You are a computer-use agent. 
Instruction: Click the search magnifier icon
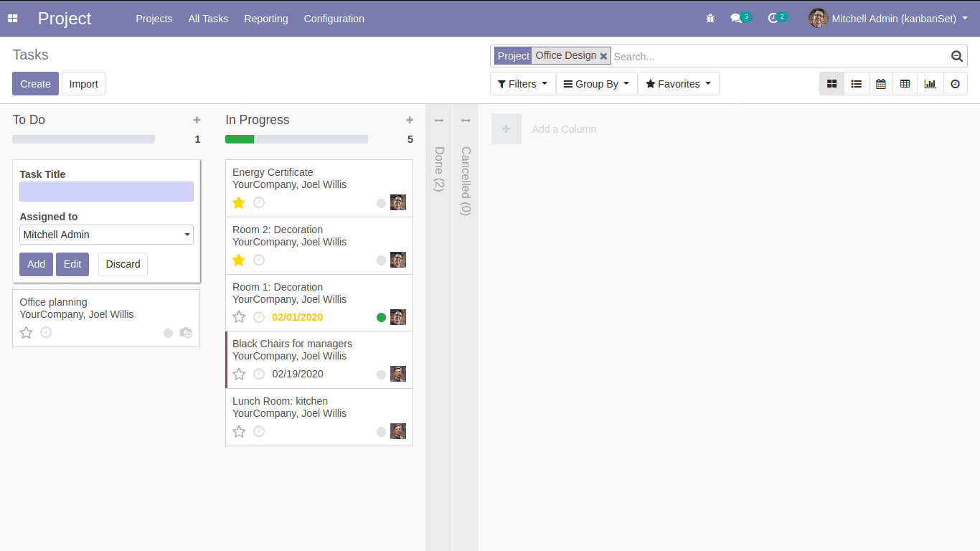(x=956, y=56)
